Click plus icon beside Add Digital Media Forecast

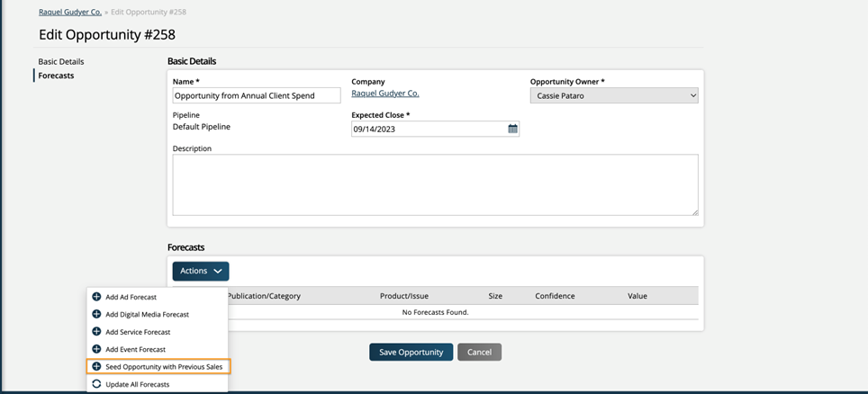(96, 314)
